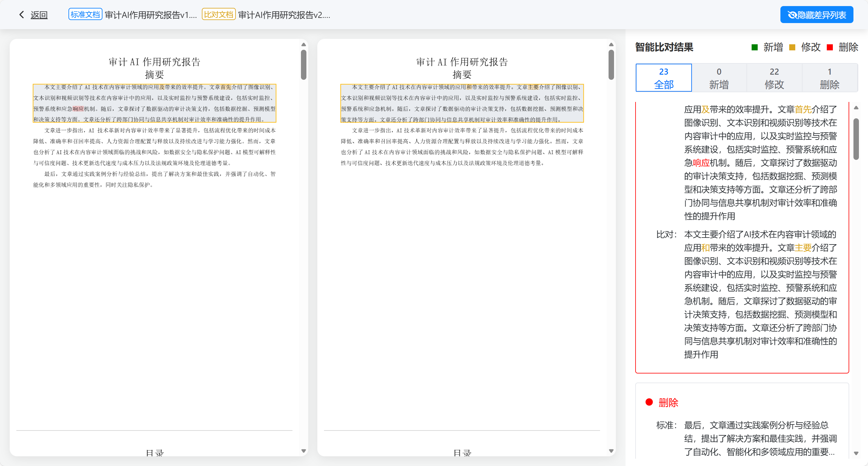Open the 删除 tab showing 1

[829, 78]
